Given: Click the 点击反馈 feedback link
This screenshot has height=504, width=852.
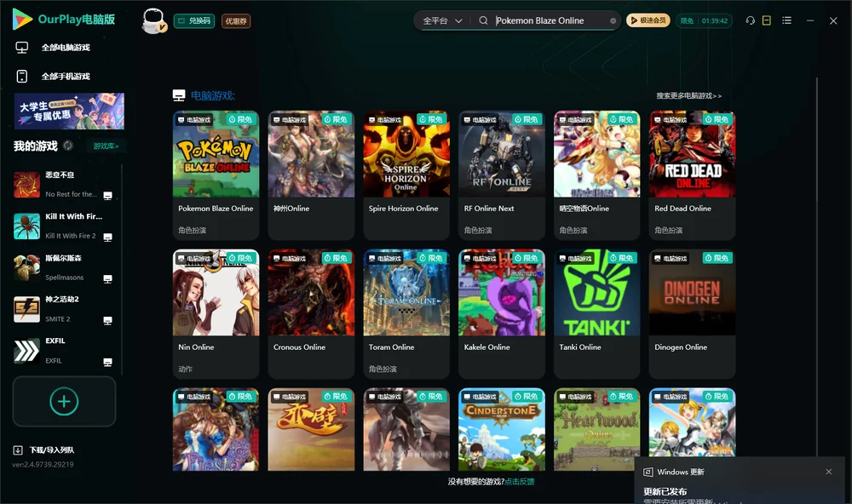Looking at the screenshot, I should (x=520, y=481).
